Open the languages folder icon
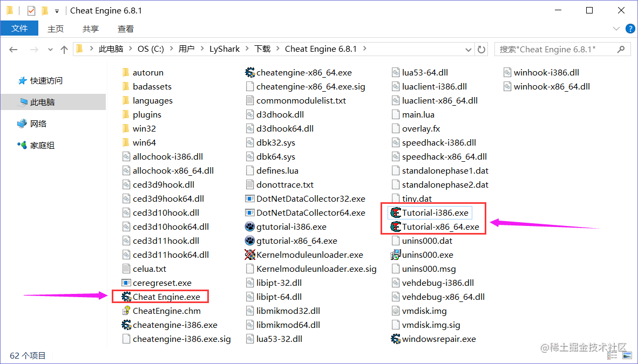 click(x=126, y=100)
